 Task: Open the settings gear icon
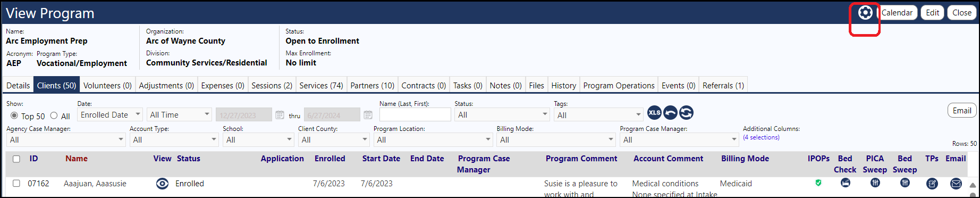pyautogui.click(x=865, y=13)
